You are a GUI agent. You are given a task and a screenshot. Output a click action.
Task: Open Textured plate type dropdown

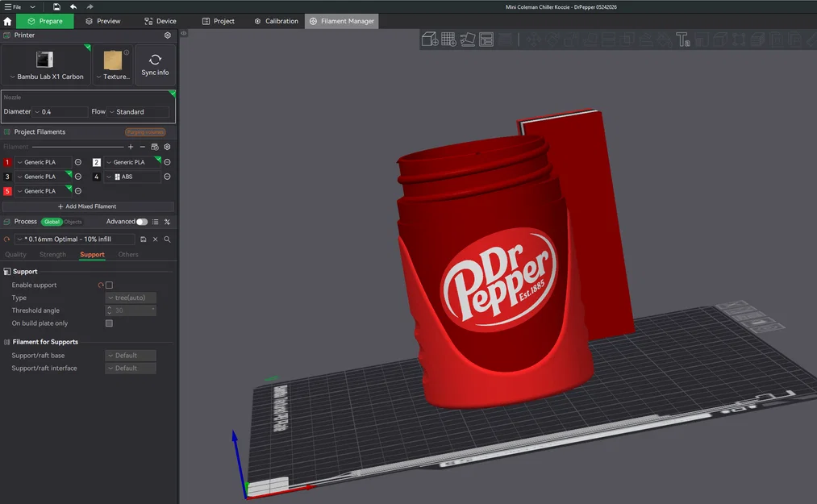click(113, 65)
